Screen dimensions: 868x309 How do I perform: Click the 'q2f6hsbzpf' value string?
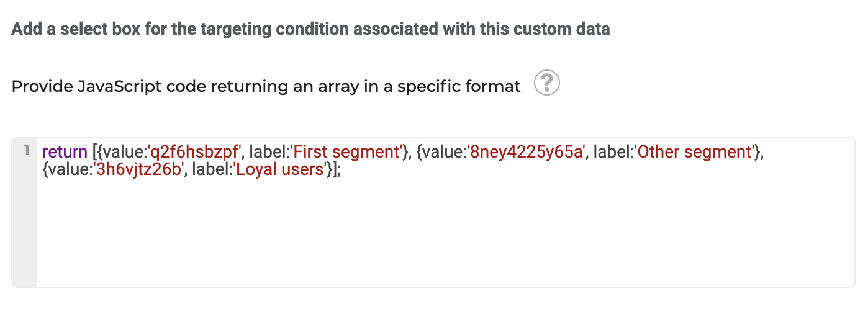tap(194, 151)
